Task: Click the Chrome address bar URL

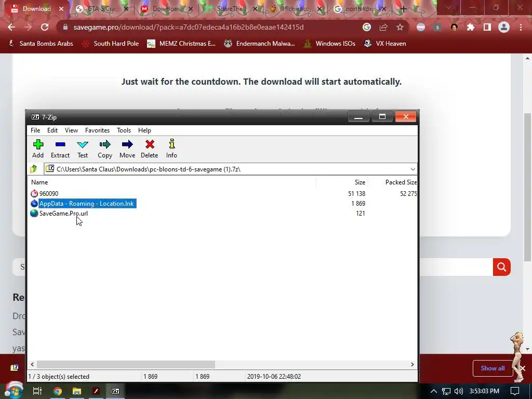Action: pos(188,27)
